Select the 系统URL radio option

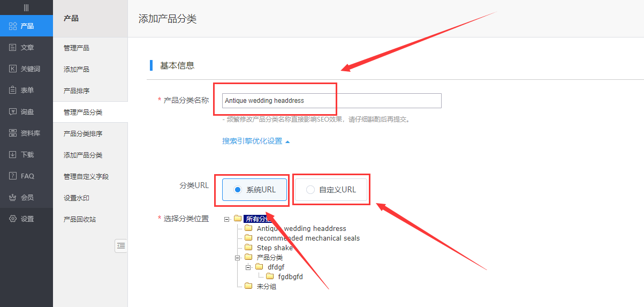click(x=238, y=190)
